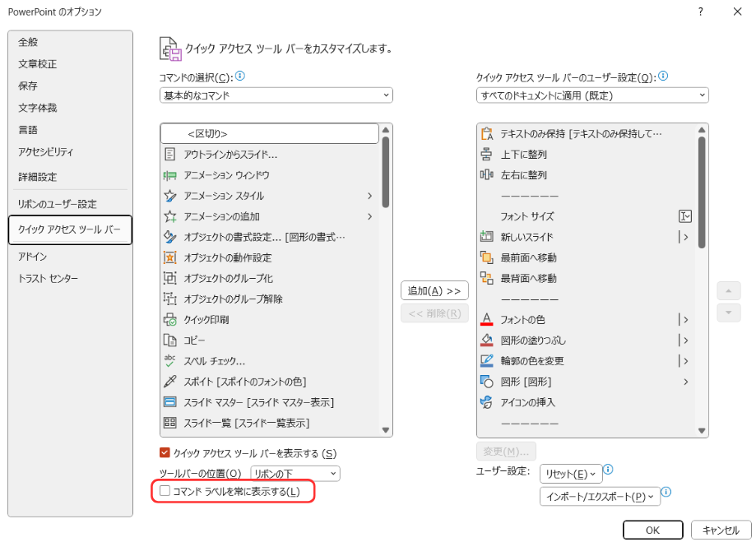
Task: Select the スライド マスター icon
Action: pos(169,402)
